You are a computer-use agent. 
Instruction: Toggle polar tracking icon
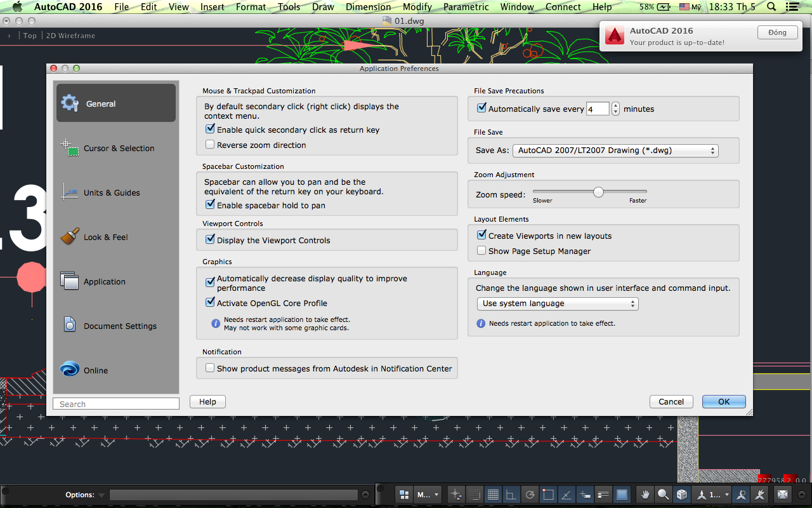530,494
